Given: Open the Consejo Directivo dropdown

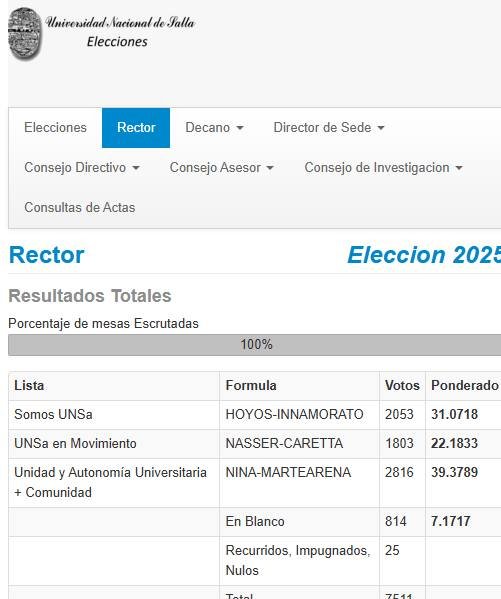Looking at the screenshot, I should (82, 168).
